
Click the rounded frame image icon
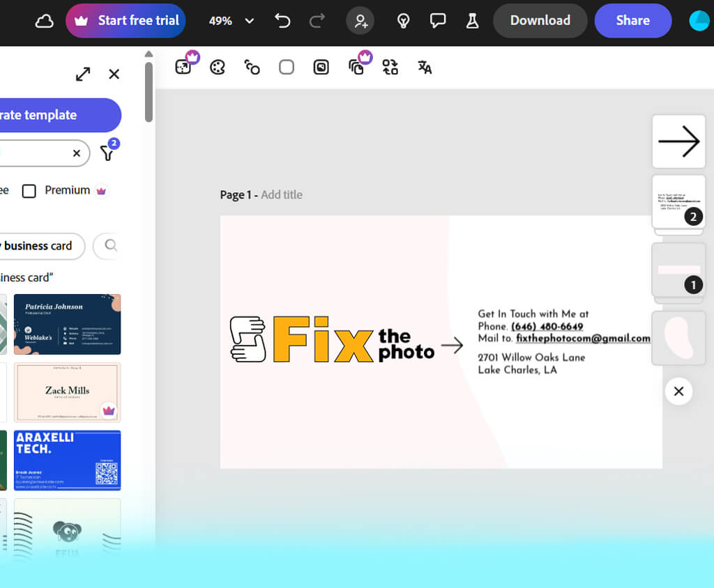[x=321, y=68]
